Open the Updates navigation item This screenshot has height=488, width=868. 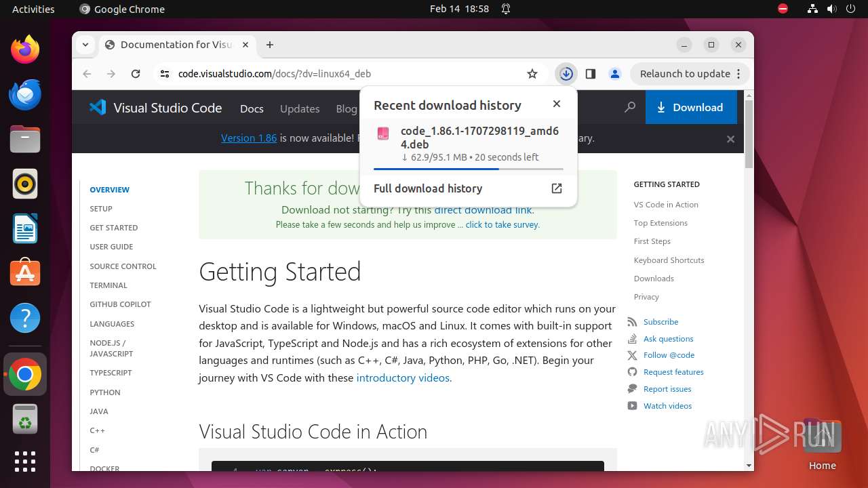pos(300,108)
